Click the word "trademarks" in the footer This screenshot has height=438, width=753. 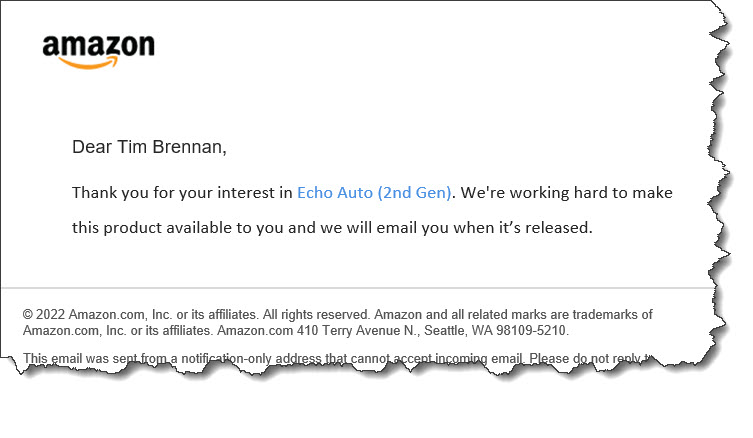[603, 315]
